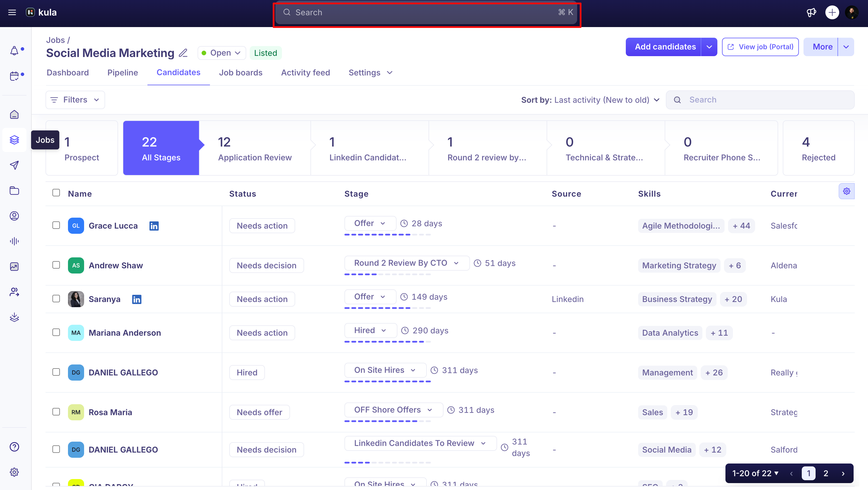Viewport: 868px width, 490px height.
Task: Switch to the Pipeline tab
Action: (123, 73)
